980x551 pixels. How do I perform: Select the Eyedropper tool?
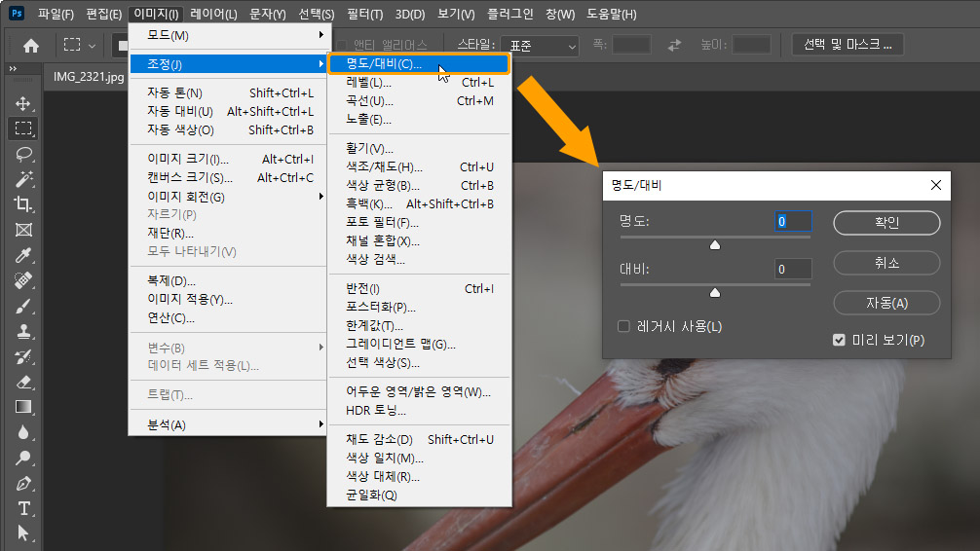click(23, 255)
